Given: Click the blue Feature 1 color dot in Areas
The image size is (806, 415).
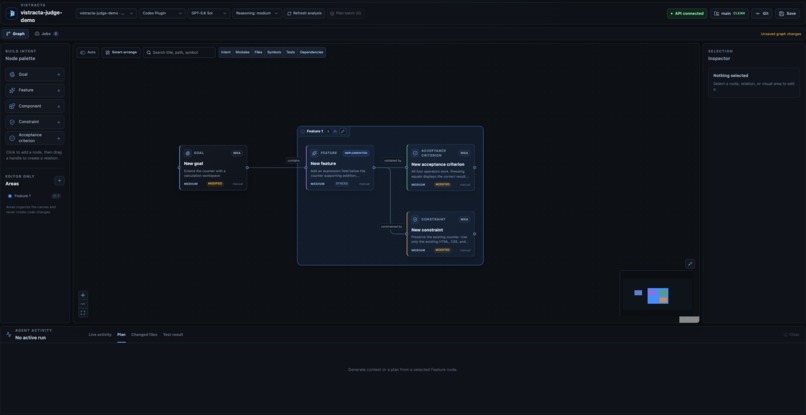Looking at the screenshot, I should 10,196.
